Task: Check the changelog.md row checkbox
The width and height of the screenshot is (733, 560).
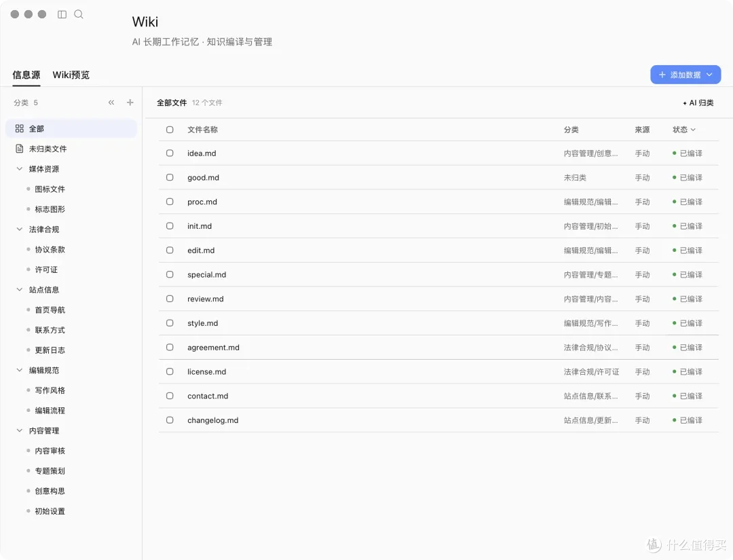Action: (x=170, y=420)
